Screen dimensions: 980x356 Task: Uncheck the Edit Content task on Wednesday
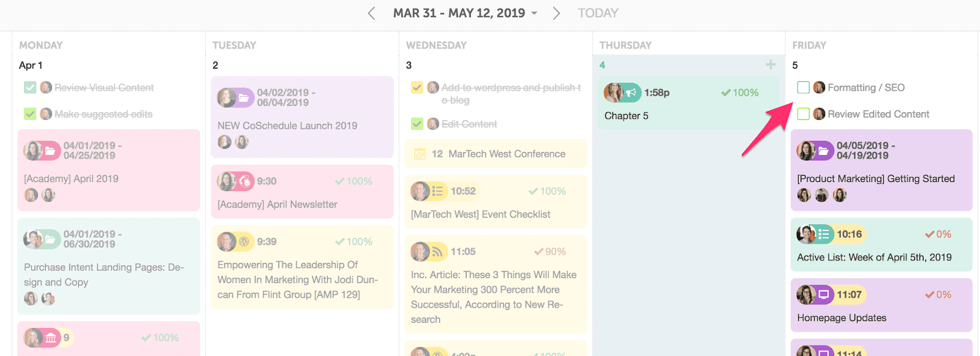(x=417, y=124)
